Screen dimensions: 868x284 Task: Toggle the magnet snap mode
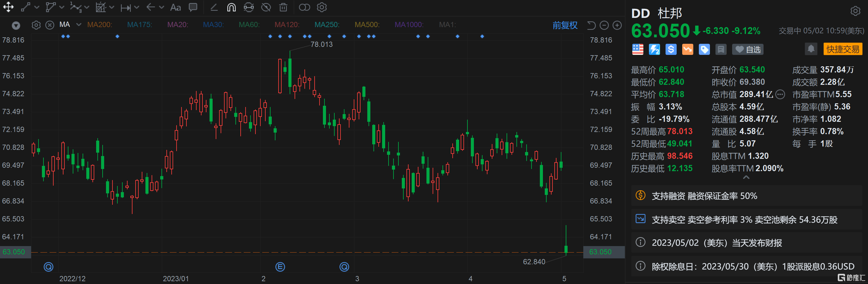[x=231, y=7]
